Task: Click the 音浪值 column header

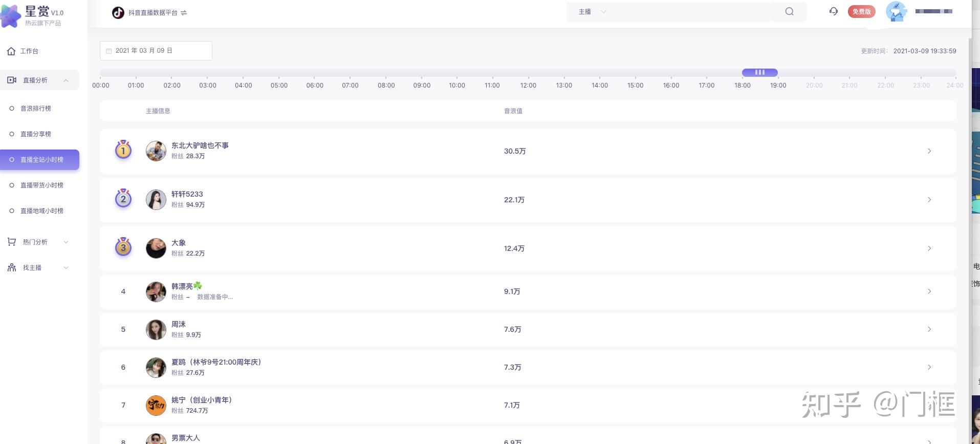Action: 513,111
